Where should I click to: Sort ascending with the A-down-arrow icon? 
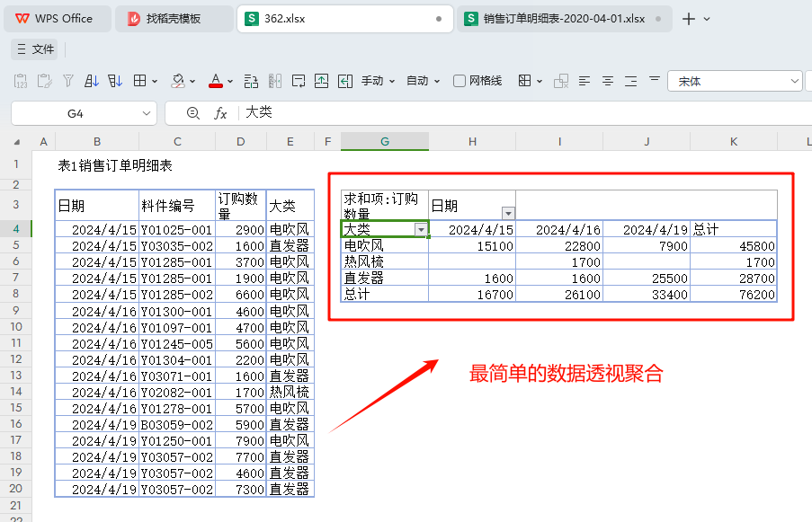(92, 81)
